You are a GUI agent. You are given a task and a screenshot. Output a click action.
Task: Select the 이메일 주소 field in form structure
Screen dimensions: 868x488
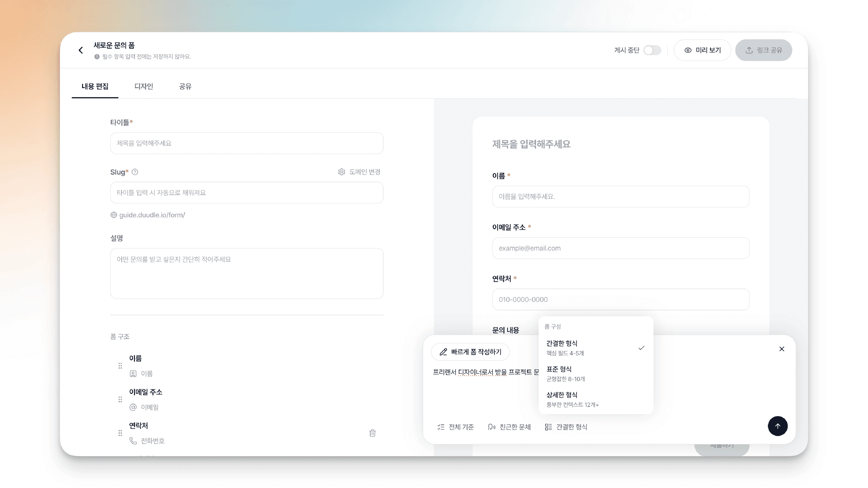247,399
